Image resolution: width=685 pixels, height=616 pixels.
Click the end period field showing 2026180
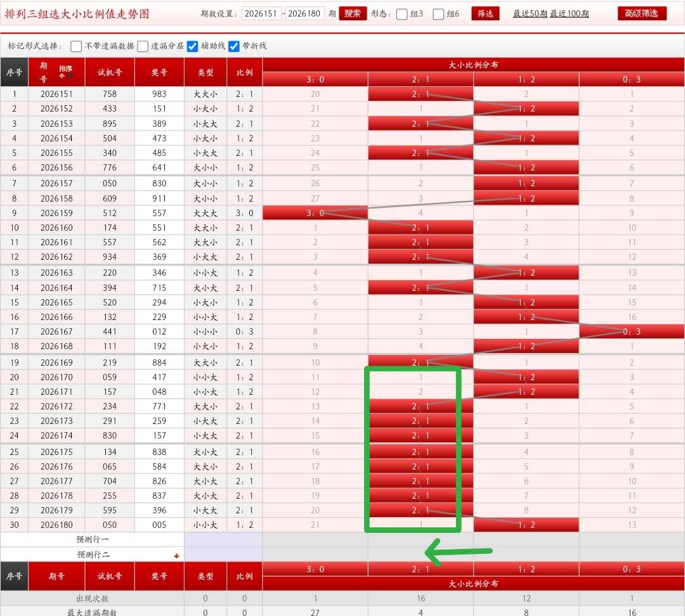point(304,13)
